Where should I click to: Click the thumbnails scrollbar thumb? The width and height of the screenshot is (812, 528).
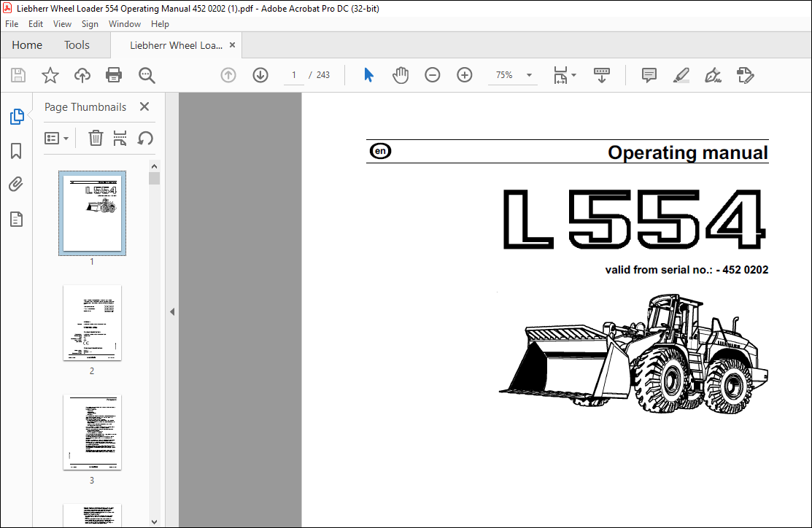coord(155,179)
